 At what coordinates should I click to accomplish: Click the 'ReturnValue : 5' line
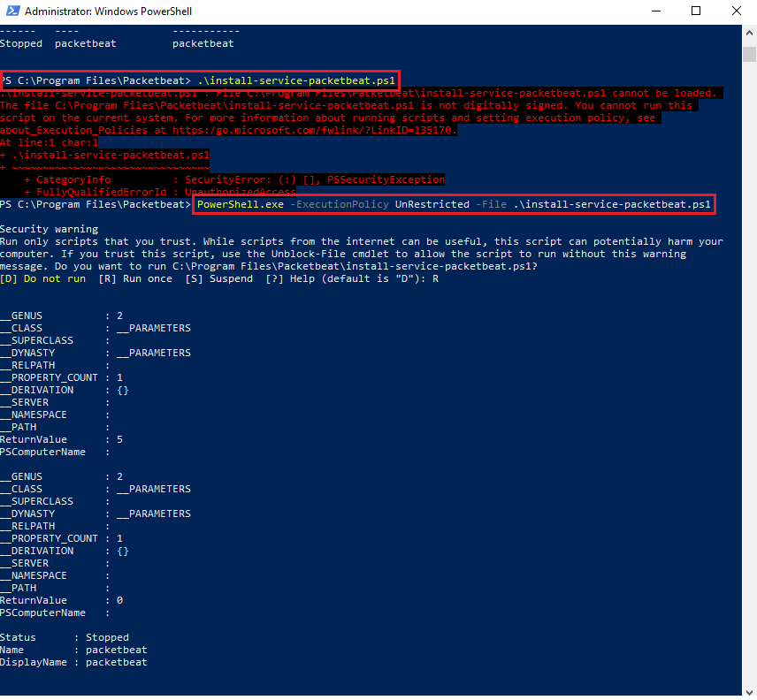[x=61, y=439]
